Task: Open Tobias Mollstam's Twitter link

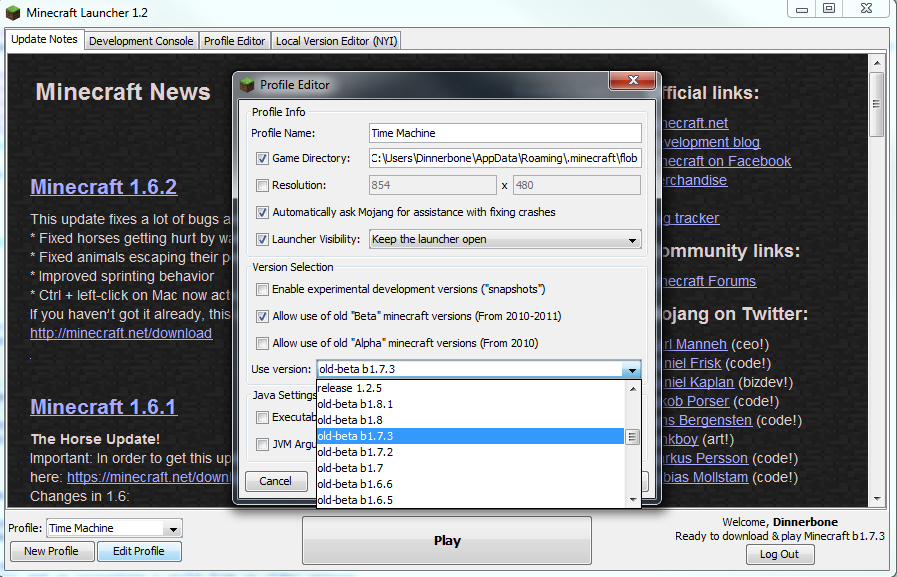Action: coord(704,477)
